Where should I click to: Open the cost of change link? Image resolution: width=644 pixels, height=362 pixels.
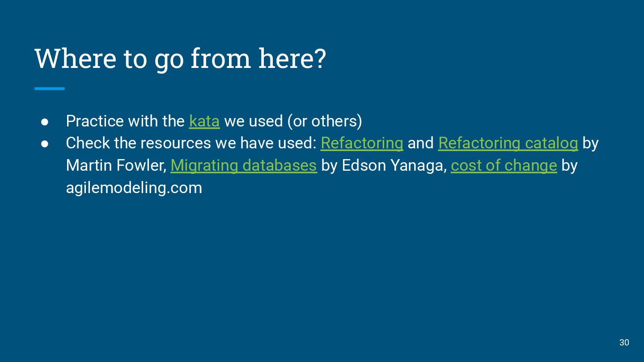point(504,165)
